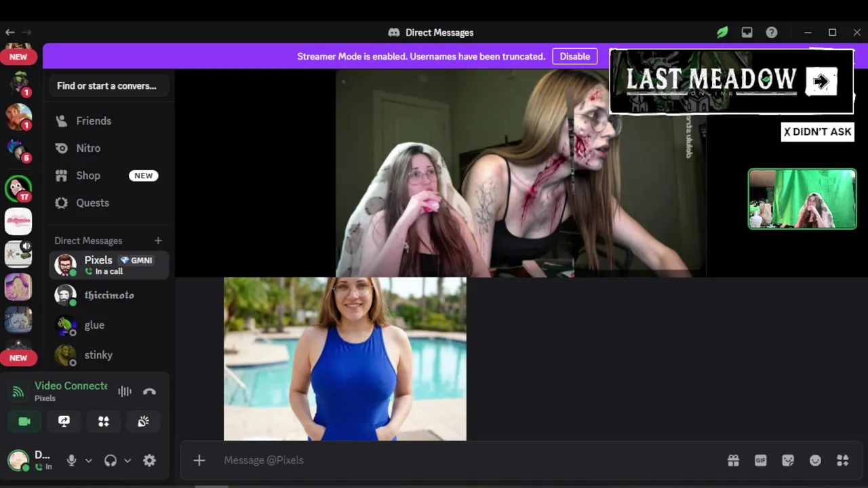This screenshot has height=488, width=868.
Task: Open the Inbox icon in title bar
Action: (747, 32)
